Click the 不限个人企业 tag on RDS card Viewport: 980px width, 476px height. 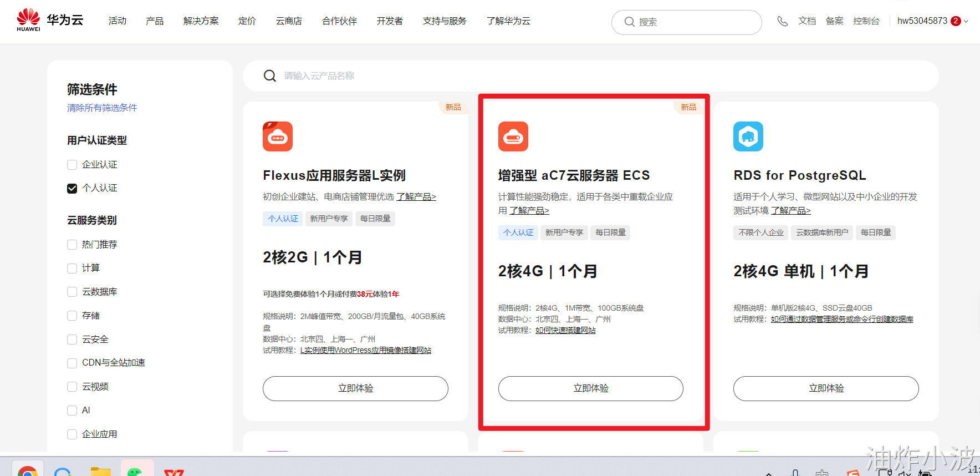pos(761,232)
